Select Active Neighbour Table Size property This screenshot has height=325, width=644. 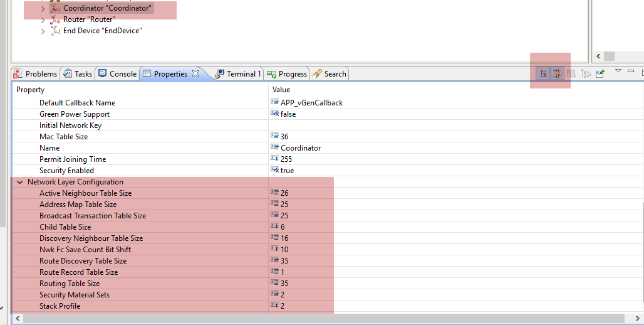tap(85, 193)
